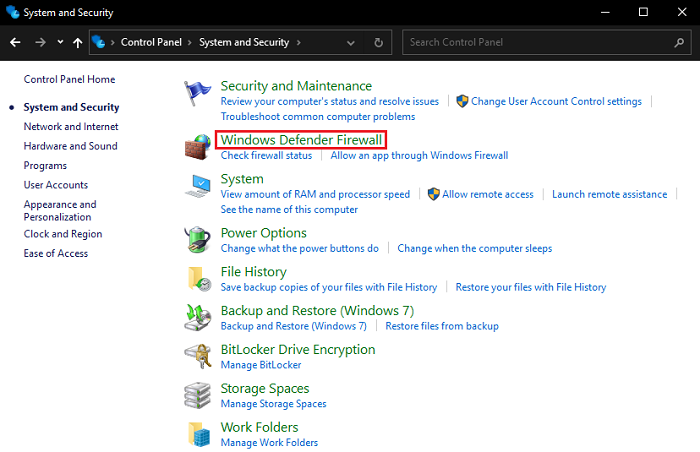Refresh the Control Panel view
Viewport: 700px width, 452px height.
378,43
